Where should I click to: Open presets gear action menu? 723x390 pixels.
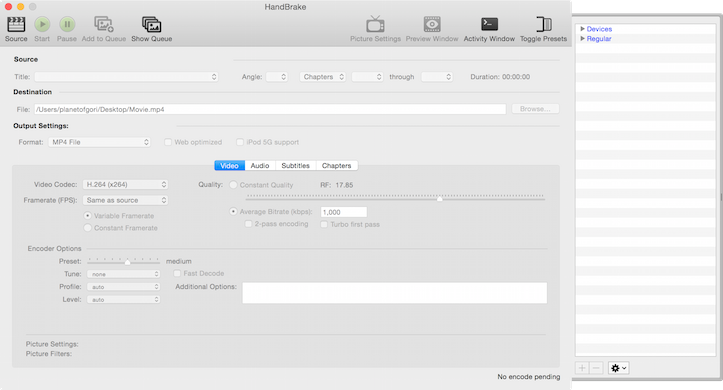pyautogui.click(x=618, y=368)
